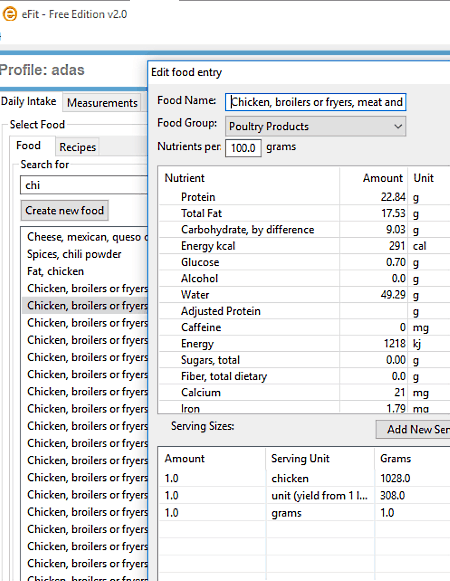450x581 pixels.
Task: Click the Amount column header in nutrients
Action: coord(383,178)
